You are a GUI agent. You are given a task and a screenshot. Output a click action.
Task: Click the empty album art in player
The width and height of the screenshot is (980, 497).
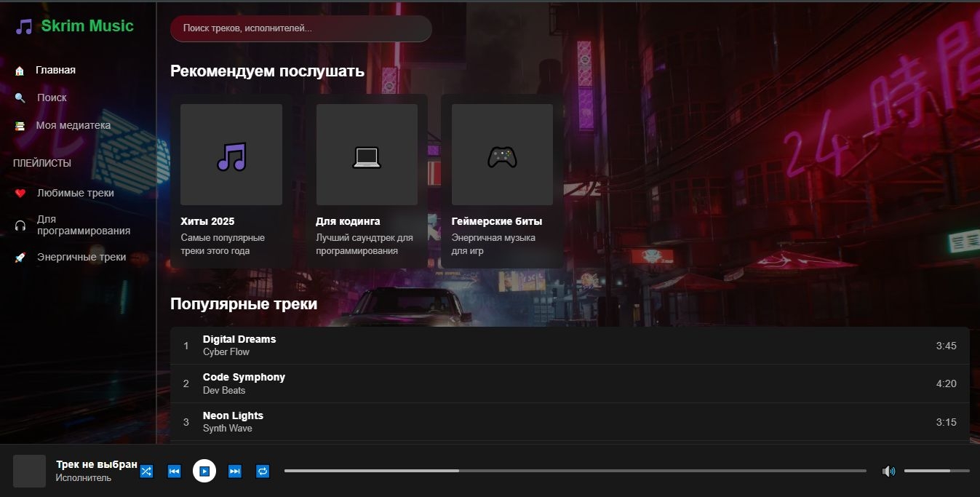click(x=29, y=471)
